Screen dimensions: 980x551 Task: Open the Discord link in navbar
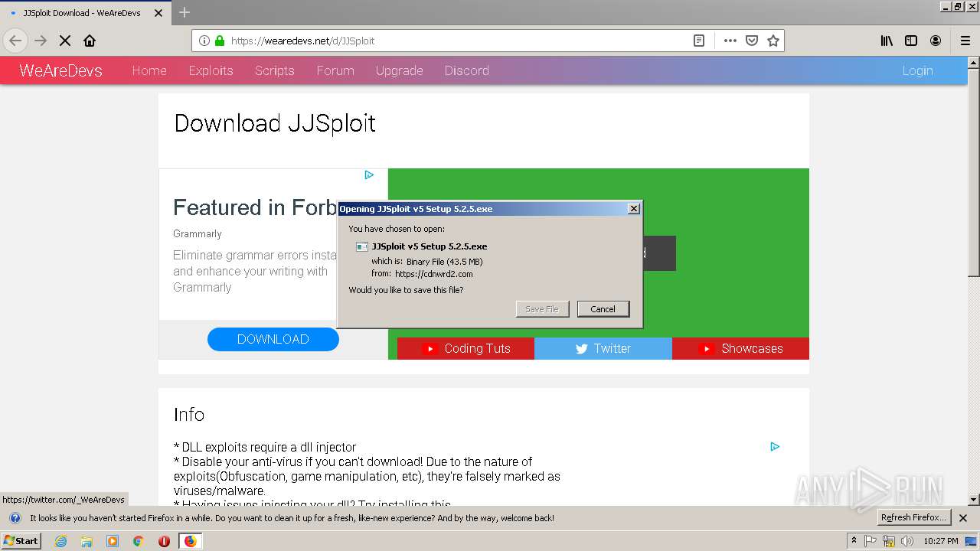(466, 70)
